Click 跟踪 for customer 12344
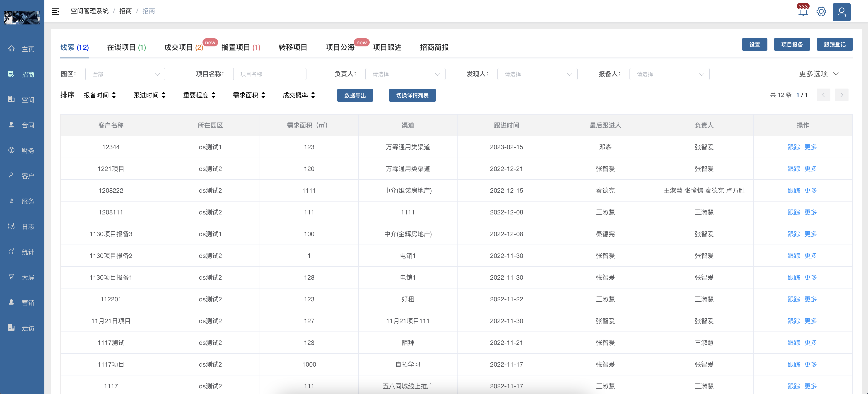This screenshot has width=868, height=394. tap(793, 147)
